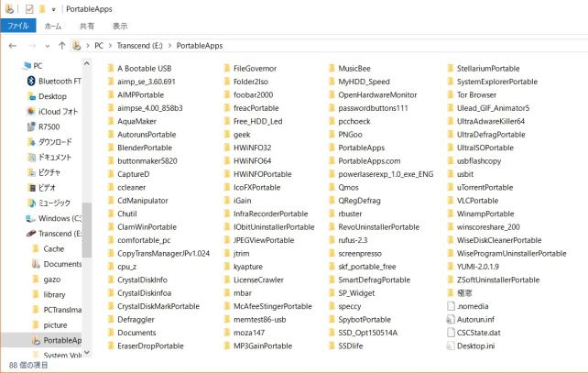
Task: Click the navigation pane scrollbar thumb
Action: (x=87, y=230)
